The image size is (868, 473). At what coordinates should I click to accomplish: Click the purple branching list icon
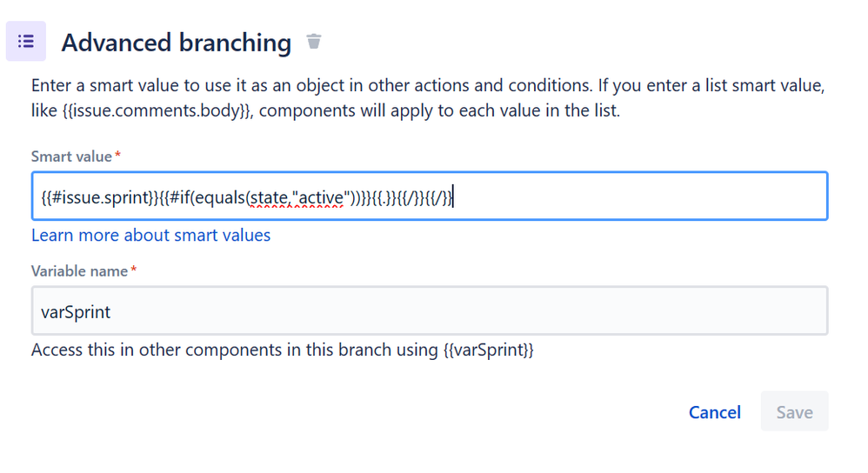coord(26,42)
